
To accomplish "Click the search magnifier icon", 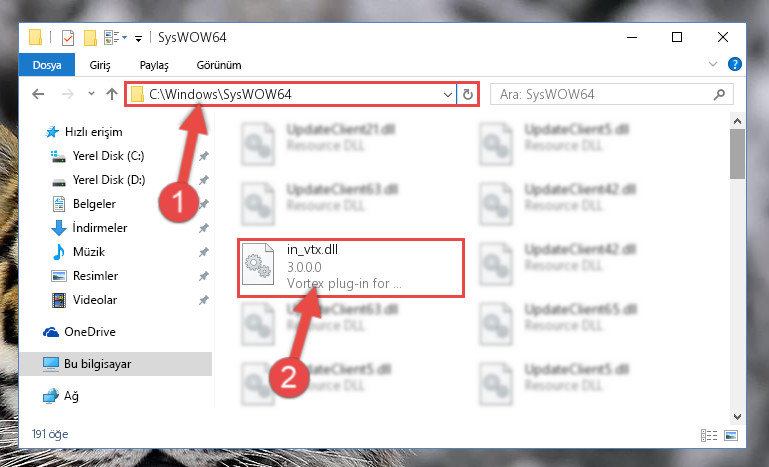I will pyautogui.click(x=719, y=94).
